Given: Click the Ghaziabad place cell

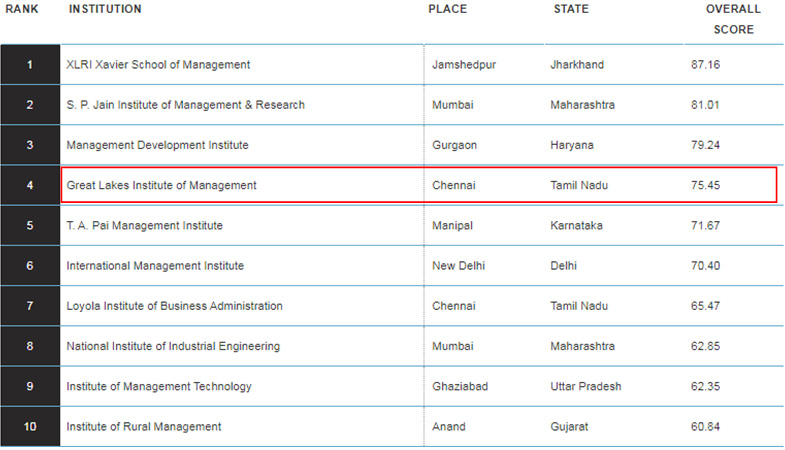Looking at the screenshot, I should (x=460, y=386).
